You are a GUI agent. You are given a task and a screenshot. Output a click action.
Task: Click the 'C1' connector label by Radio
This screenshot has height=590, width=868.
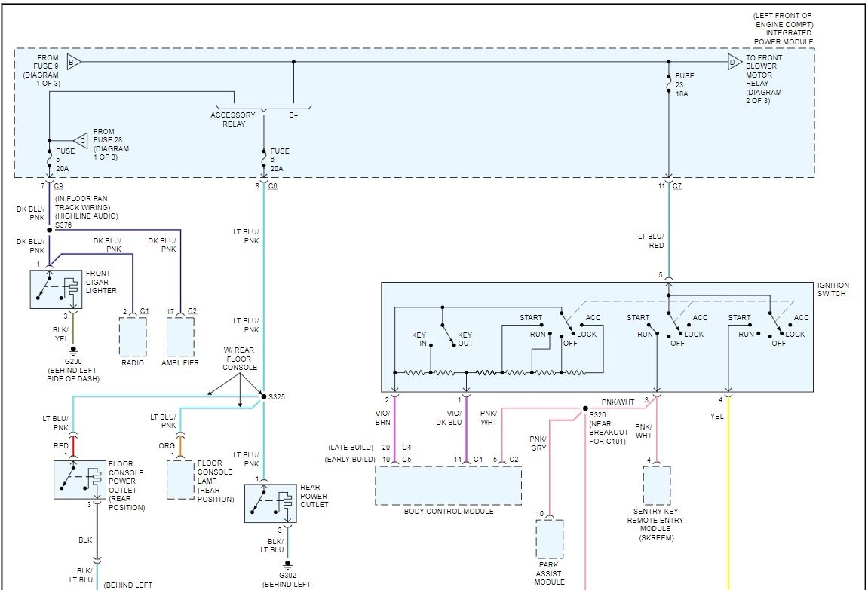pos(145,311)
